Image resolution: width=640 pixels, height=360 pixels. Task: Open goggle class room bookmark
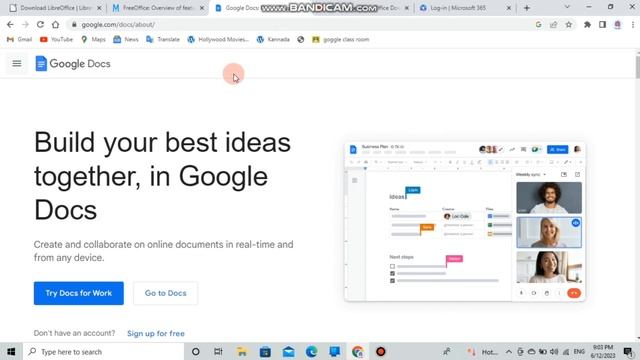(340, 40)
